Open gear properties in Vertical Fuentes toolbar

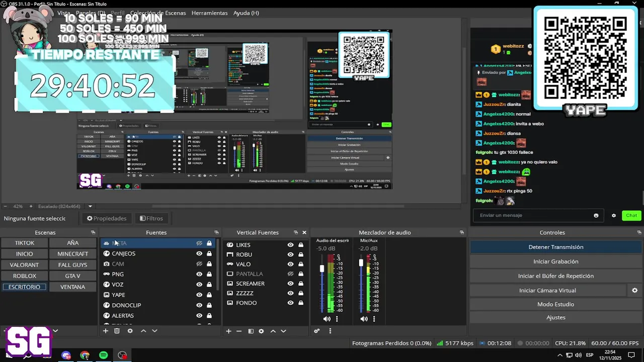[261, 331]
